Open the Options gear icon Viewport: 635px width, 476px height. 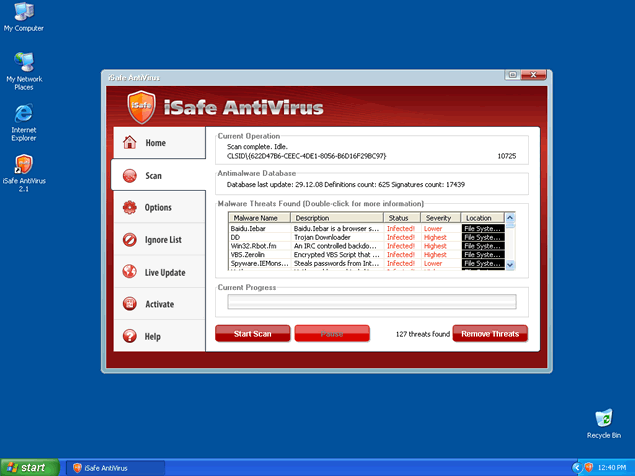pos(129,208)
